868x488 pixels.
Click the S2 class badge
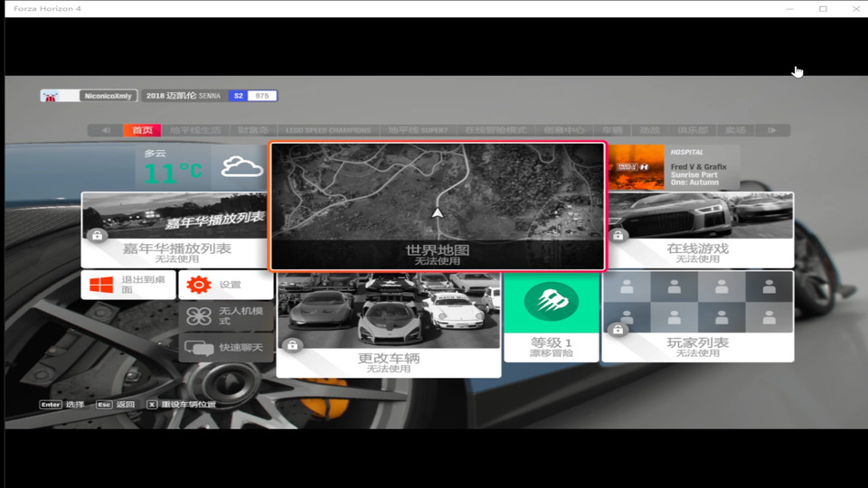click(239, 96)
